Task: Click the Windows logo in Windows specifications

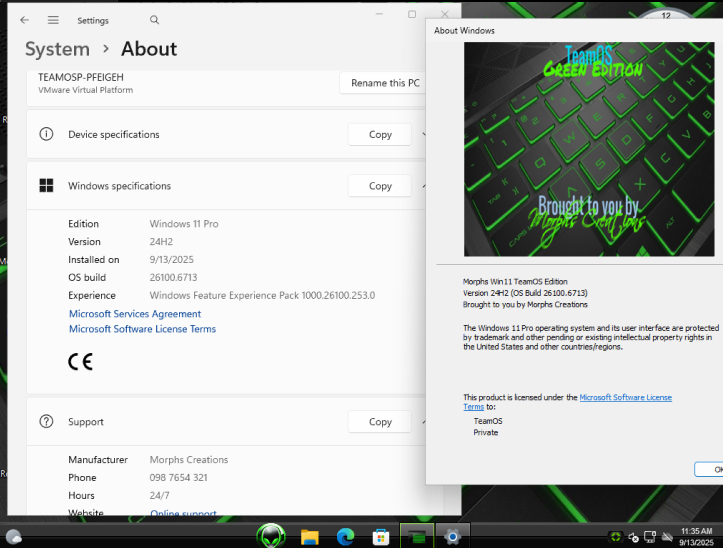Action: coord(46,185)
